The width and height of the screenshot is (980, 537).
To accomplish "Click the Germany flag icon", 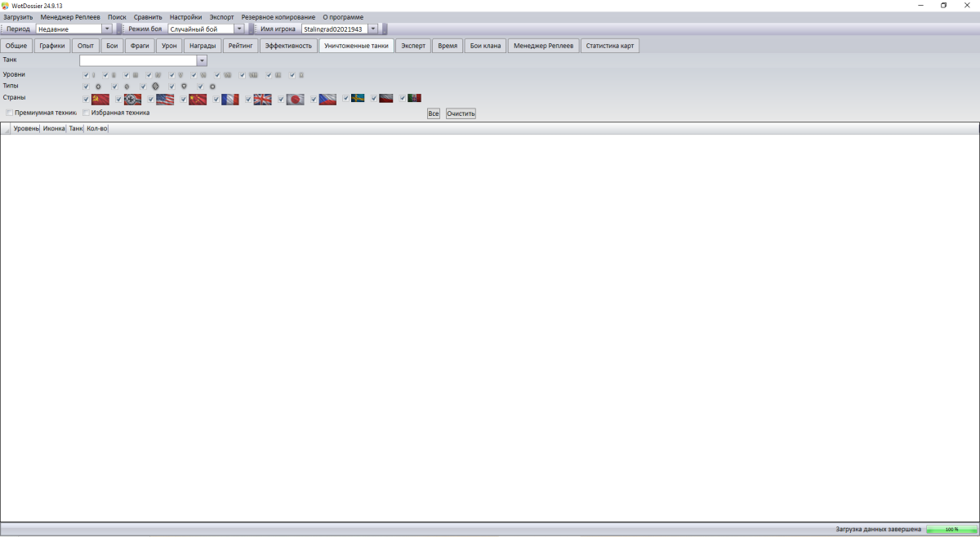I will click(x=133, y=99).
